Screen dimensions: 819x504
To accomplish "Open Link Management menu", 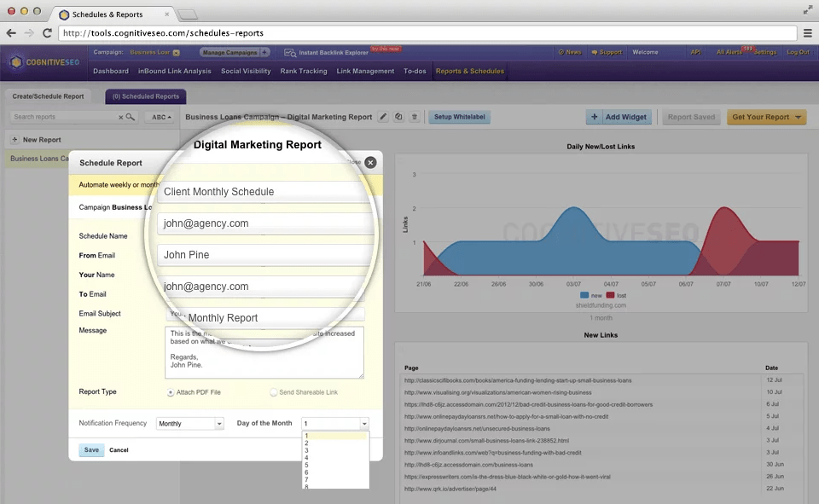I will click(x=365, y=71).
